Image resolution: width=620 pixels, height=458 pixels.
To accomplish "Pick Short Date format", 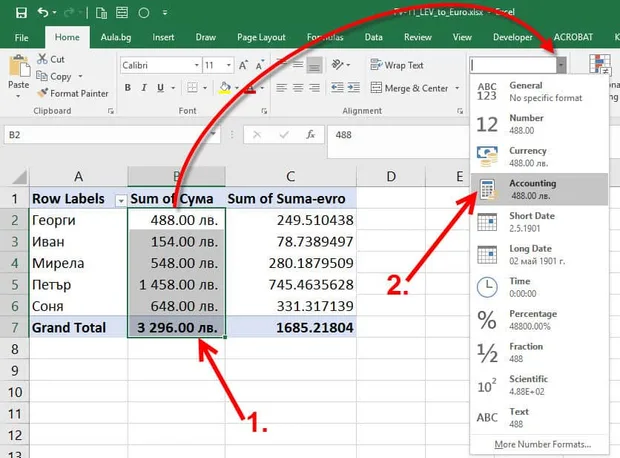I will click(539, 222).
